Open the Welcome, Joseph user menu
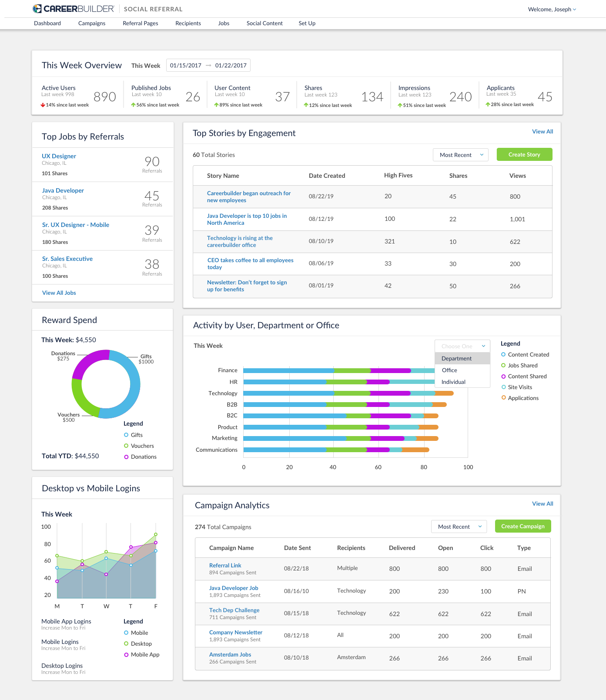 tap(552, 9)
